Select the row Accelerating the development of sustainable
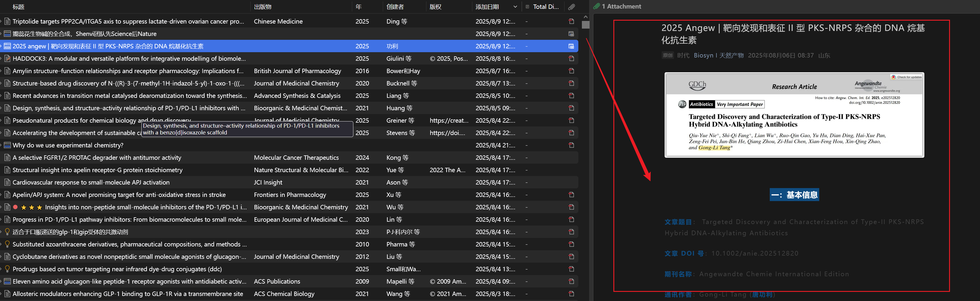The image size is (980, 301). click(x=289, y=133)
